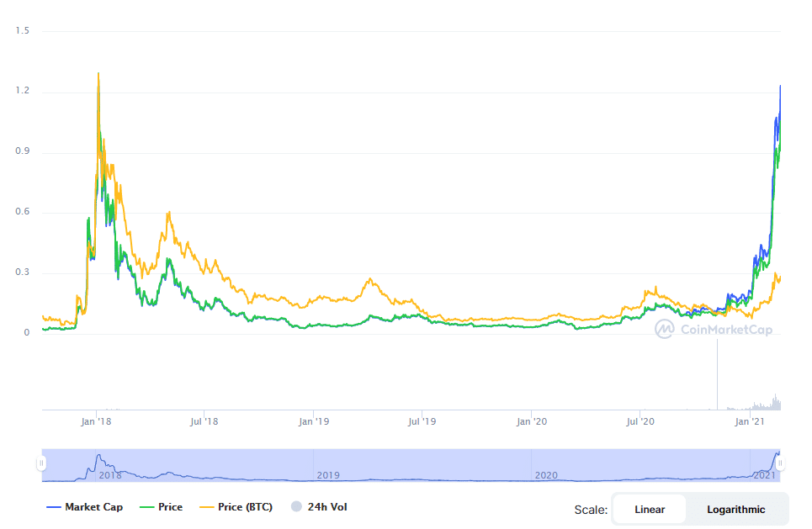Switch chart scale to Linear
Screen dimensions: 812x529
pyautogui.click(x=649, y=509)
